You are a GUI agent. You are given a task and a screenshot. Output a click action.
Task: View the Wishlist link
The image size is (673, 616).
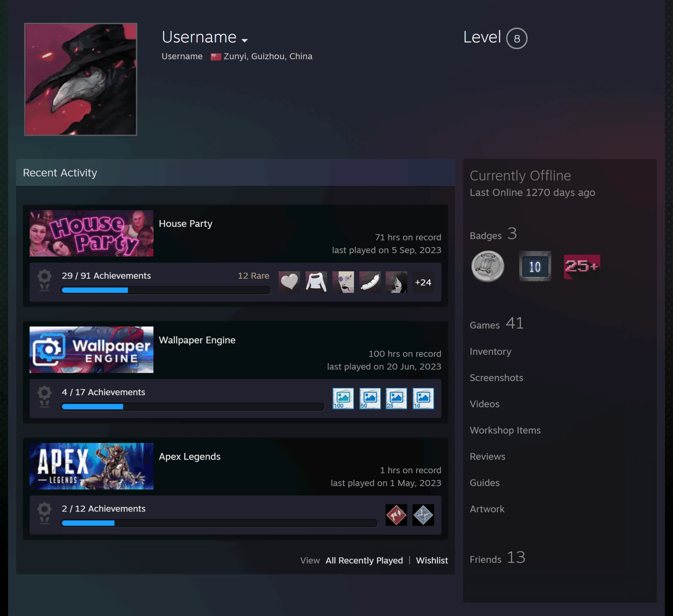(x=432, y=560)
